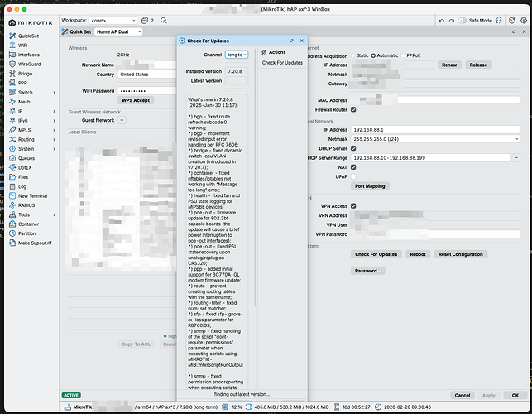The width and height of the screenshot is (532, 414).
Task: Click the Port Mapping button
Action: click(x=370, y=186)
